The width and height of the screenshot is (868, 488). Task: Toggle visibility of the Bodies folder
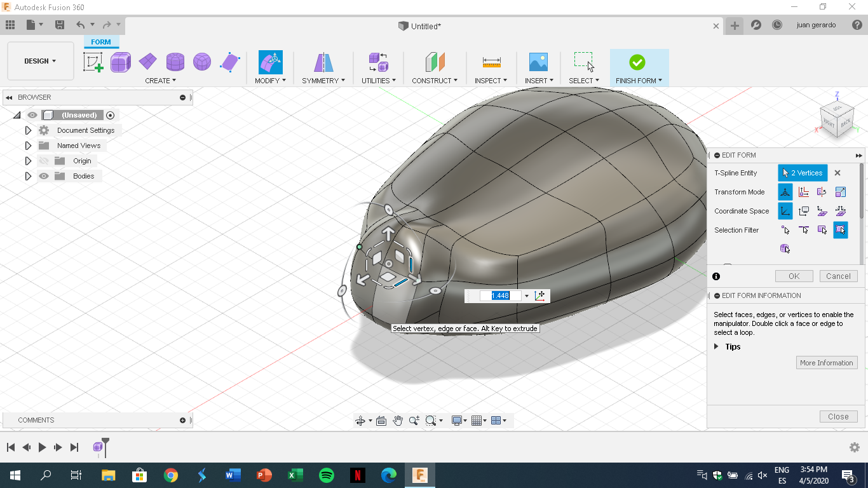[43, 176]
